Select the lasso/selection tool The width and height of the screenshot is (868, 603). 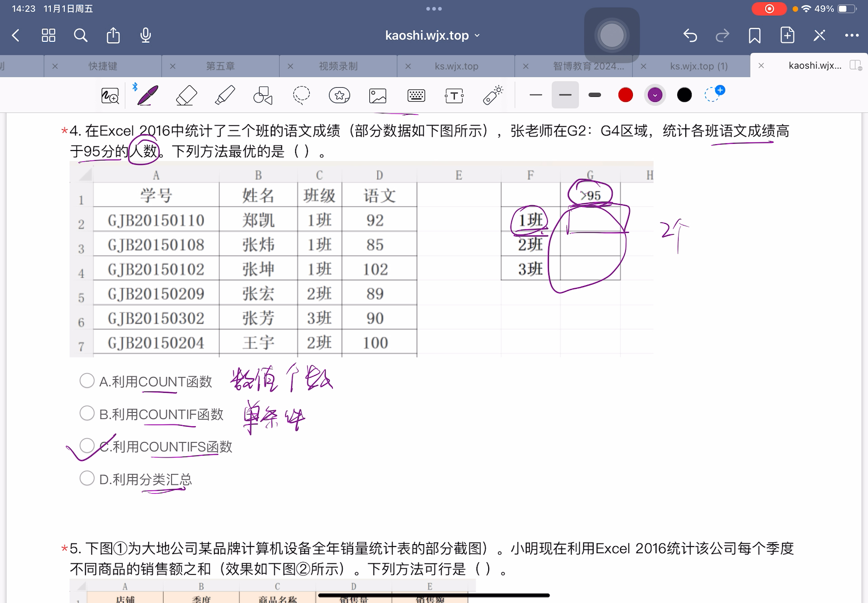click(303, 96)
